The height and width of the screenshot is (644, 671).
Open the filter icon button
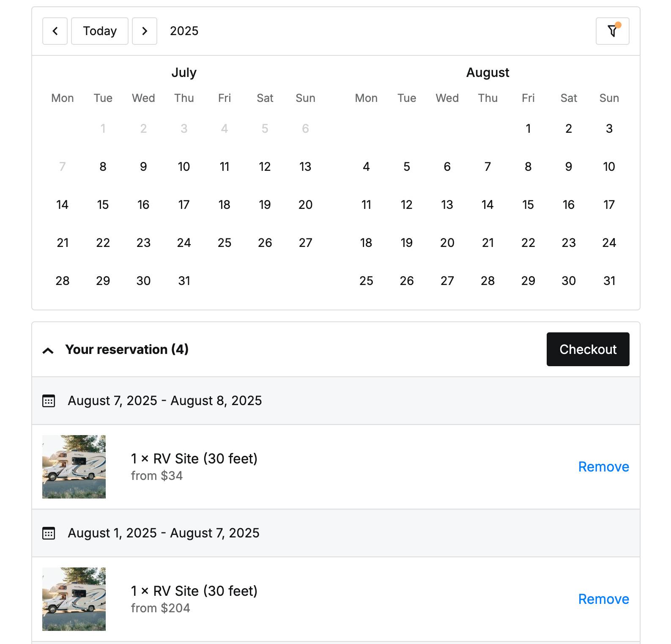(x=612, y=31)
